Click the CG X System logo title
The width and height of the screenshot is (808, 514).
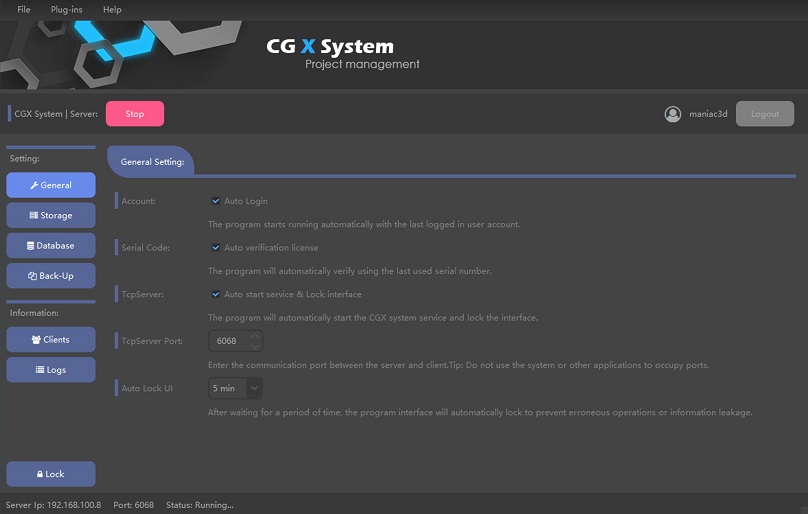330,46
